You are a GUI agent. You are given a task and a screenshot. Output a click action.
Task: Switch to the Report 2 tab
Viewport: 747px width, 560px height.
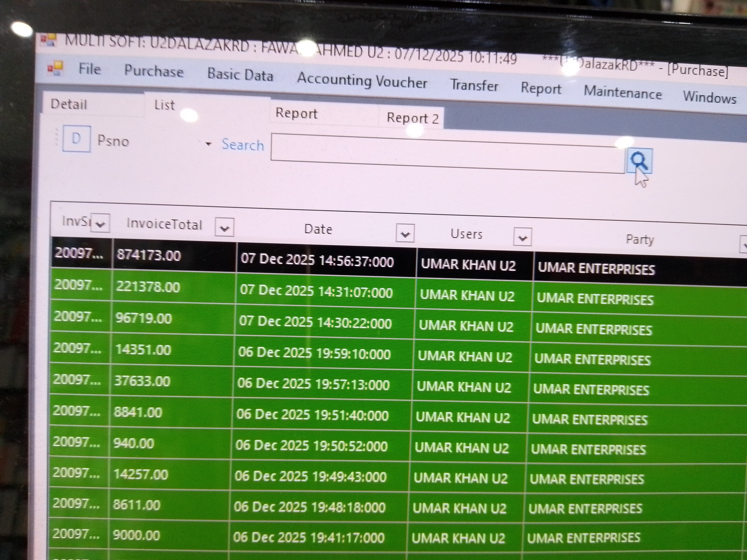[x=412, y=118]
